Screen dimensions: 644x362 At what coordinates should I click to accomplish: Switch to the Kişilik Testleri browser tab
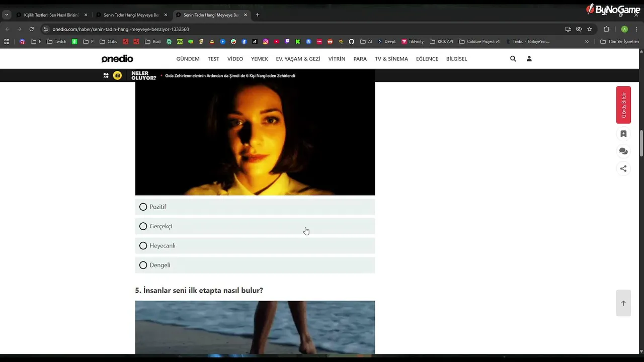(51, 15)
